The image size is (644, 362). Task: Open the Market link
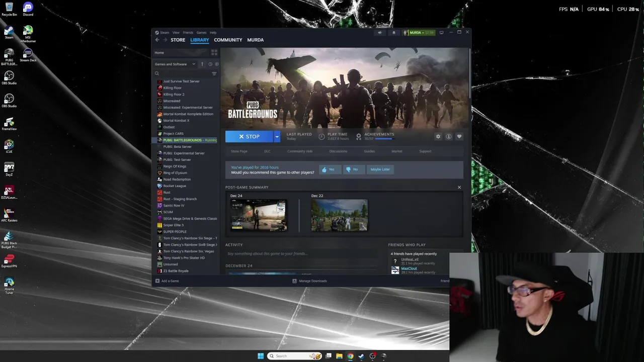(397, 151)
